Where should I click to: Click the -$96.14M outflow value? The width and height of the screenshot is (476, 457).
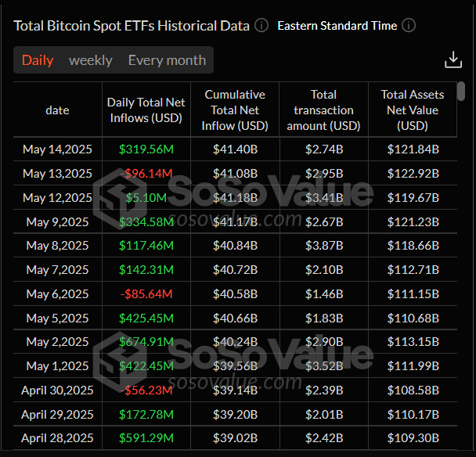[145, 173]
